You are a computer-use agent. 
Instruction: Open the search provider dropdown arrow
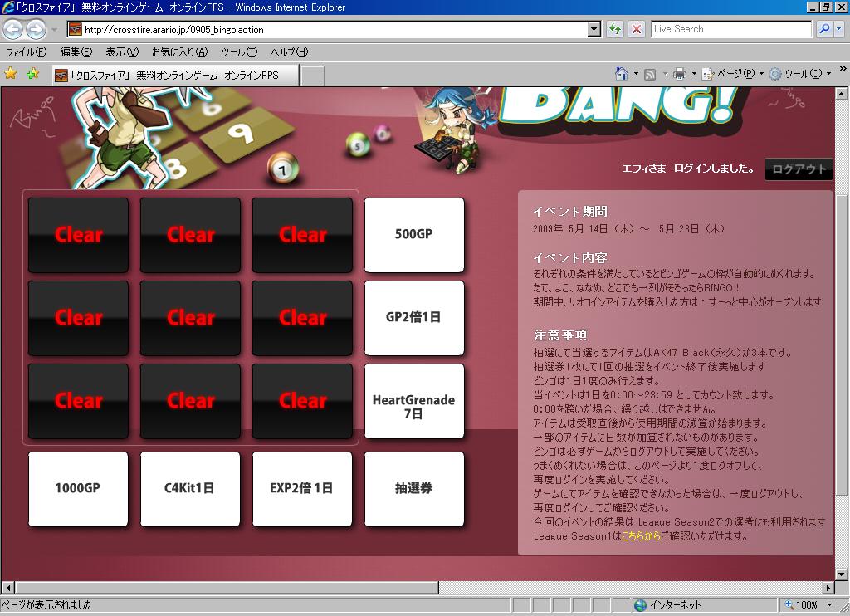point(840,29)
